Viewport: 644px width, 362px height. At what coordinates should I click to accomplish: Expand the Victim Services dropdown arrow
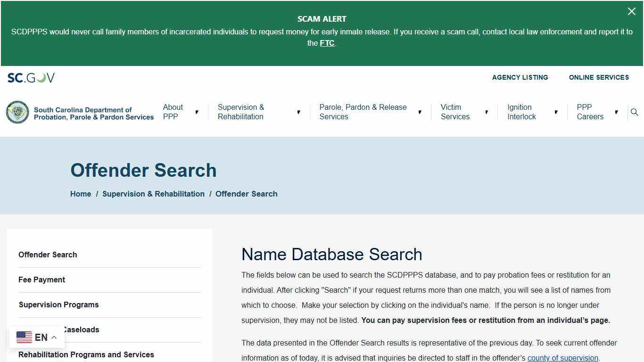point(487,112)
